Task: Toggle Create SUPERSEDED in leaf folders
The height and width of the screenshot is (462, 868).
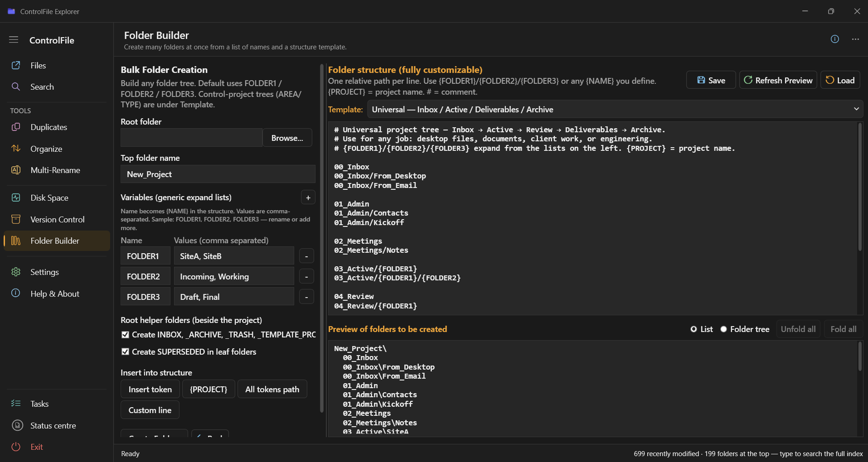Action: coord(126,352)
